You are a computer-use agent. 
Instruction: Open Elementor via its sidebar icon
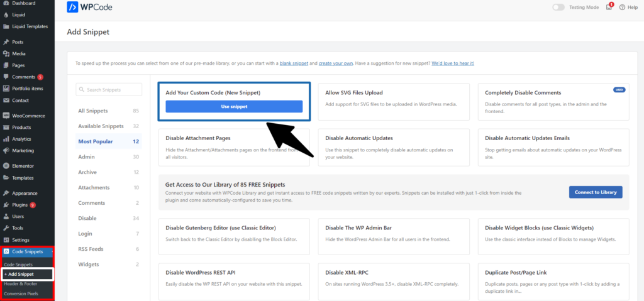point(6,166)
